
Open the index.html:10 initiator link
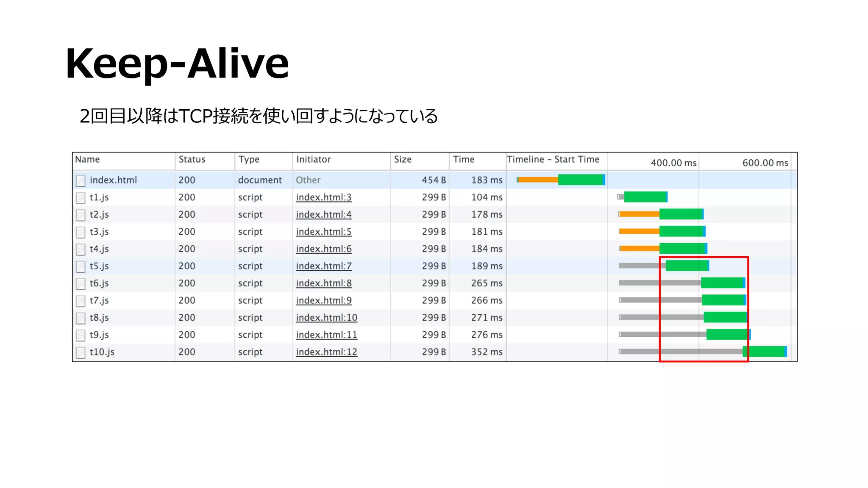click(x=327, y=318)
